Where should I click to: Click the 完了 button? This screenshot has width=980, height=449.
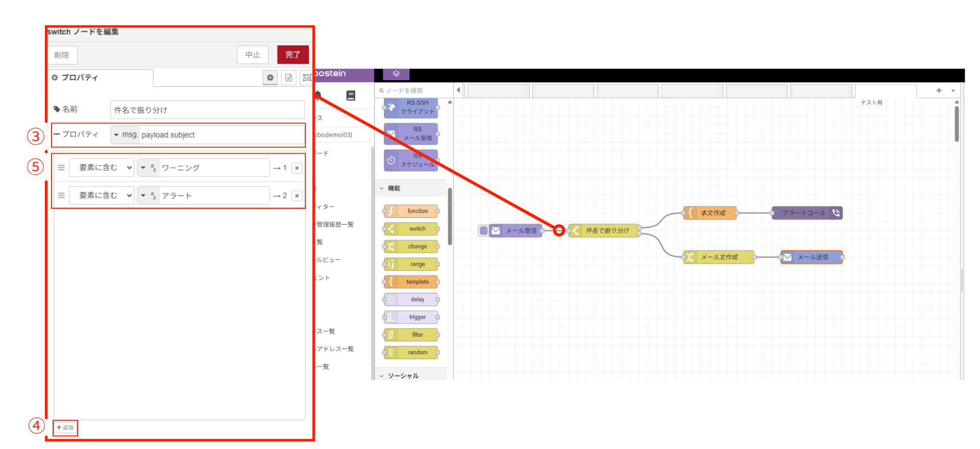coord(292,55)
